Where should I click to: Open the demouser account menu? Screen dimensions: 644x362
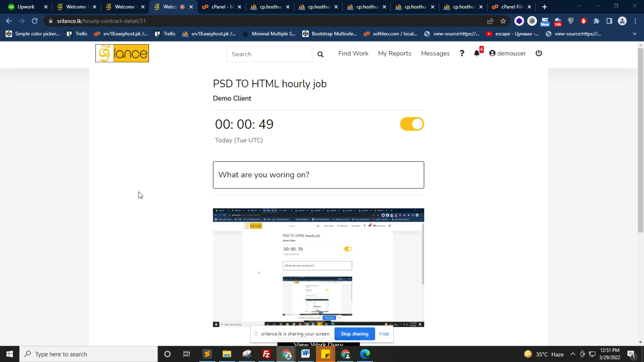tap(507, 53)
